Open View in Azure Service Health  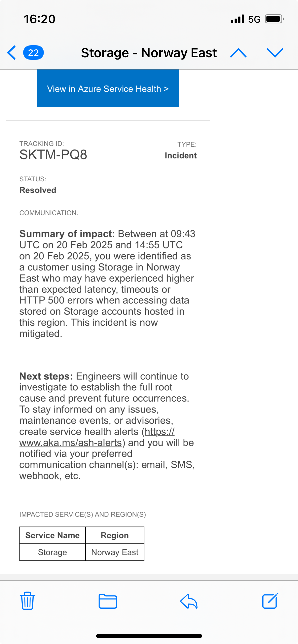pyautogui.click(x=108, y=89)
